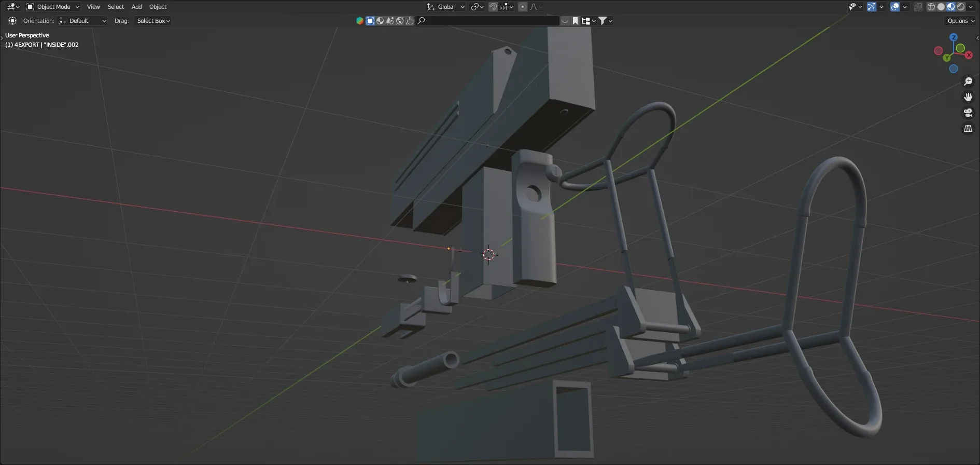Screen dimensions: 980x465
Task: Switch to wireframe shading
Action: (x=931, y=7)
